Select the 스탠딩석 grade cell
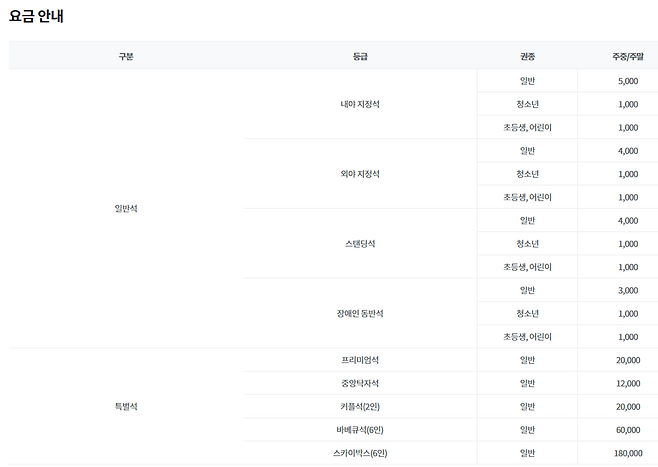Screen dimensions: 658x467 [x=360, y=244]
